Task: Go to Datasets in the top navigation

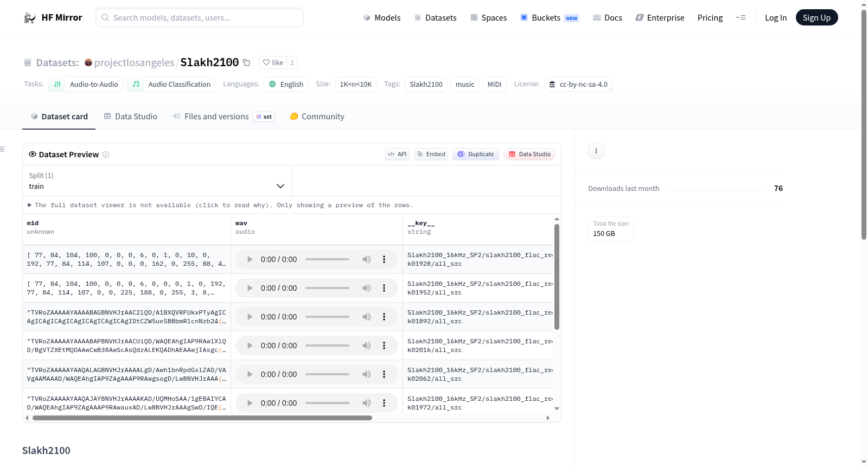Action: tap(435, 18)
